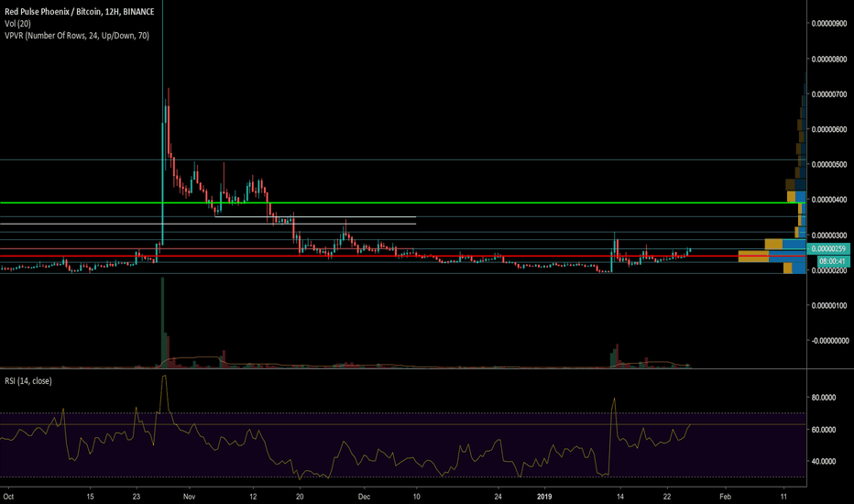Select the green horizontal line near 0.00000400

pyautogui.click(x=402, y=203)
